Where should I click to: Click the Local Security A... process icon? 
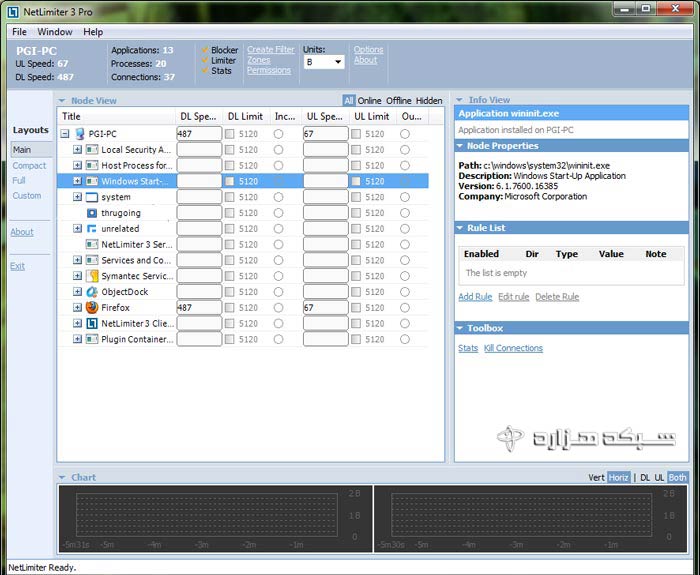[x=92, y=150]
